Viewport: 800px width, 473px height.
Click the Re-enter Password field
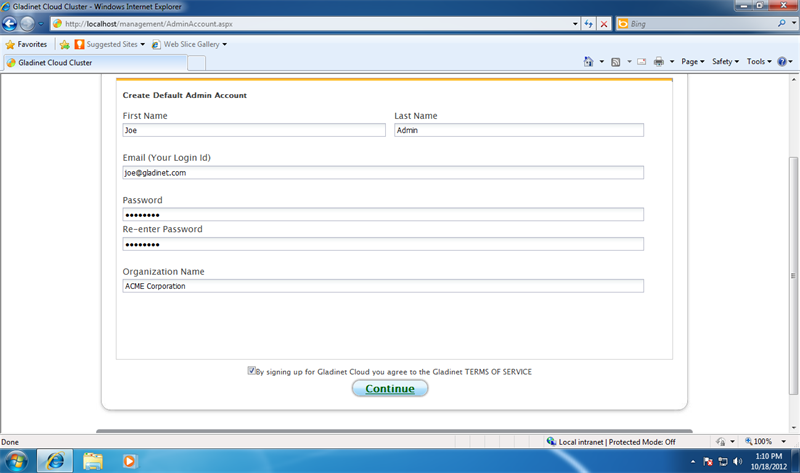[x=383, y=244]
